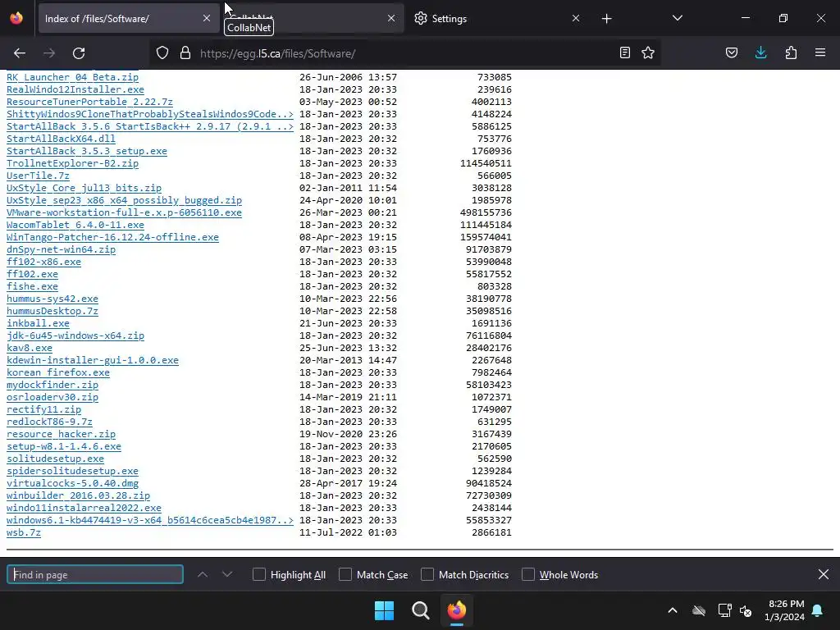Go to previous find result arrow

pyautogui.click(x=203, y=574)
